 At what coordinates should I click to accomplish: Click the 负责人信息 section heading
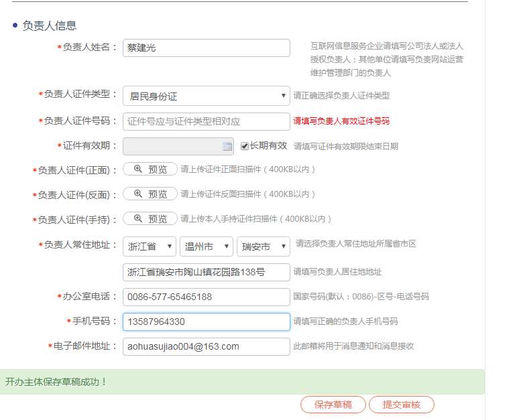50,25
